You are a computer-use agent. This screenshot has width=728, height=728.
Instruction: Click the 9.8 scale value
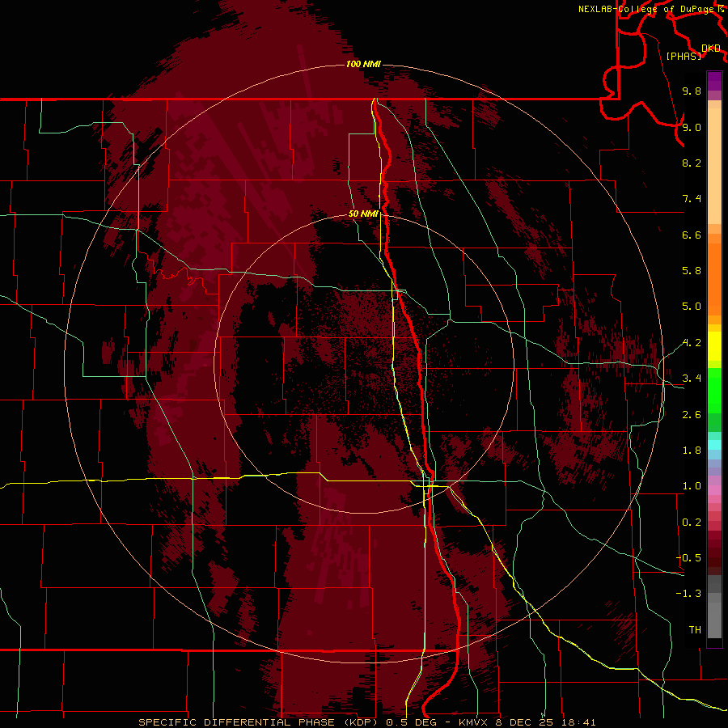pos(692,91)
